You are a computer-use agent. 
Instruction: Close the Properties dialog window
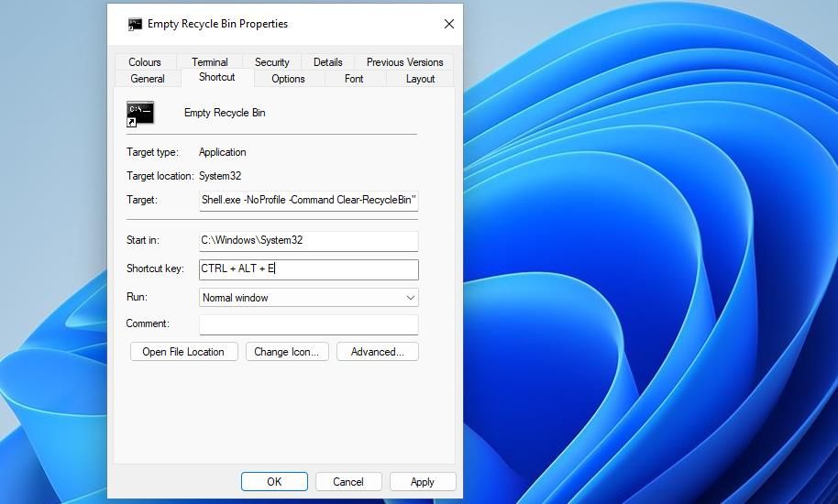[448, 24]
